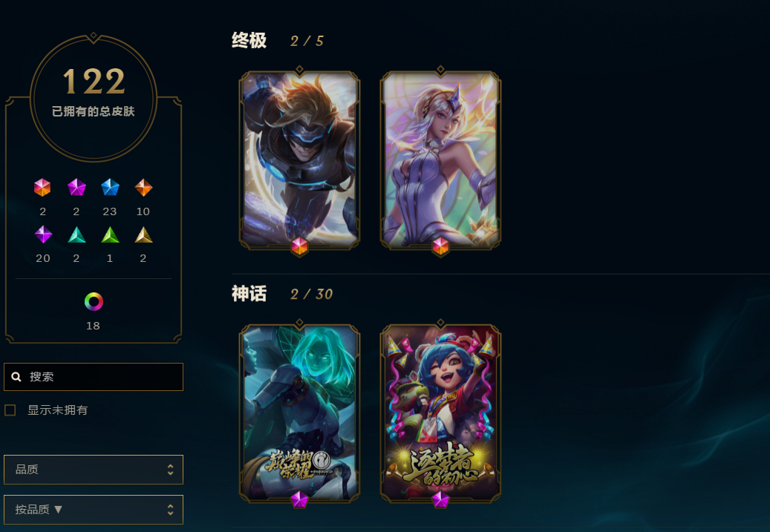Enable the 显示未拥有 checkbox
Screen dimensions: 770x532
pos(10,410)
